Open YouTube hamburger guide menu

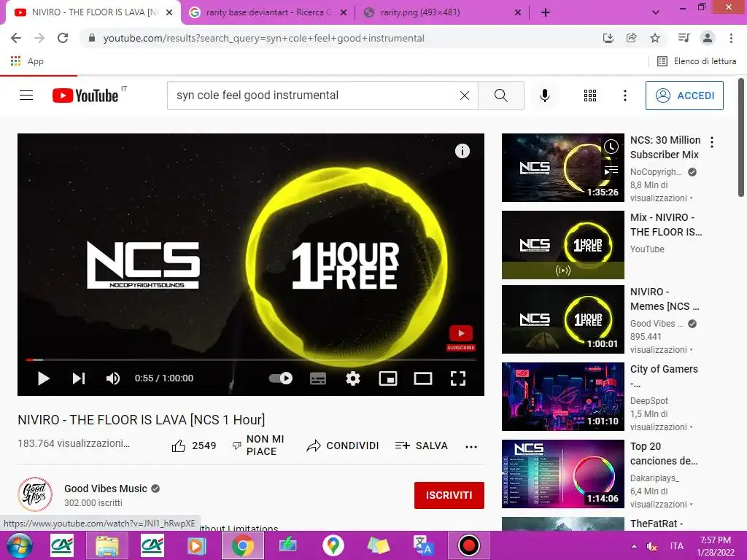26,96
